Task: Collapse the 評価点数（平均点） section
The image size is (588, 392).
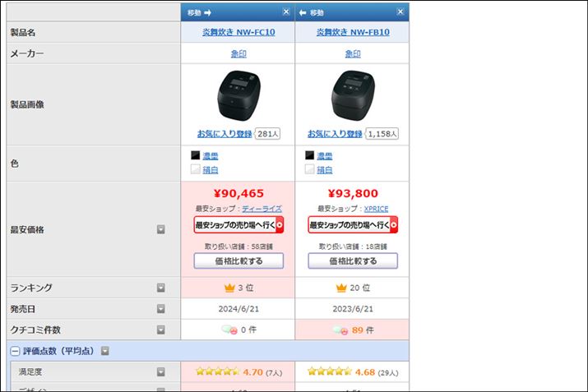Action: tap(15, 351)
